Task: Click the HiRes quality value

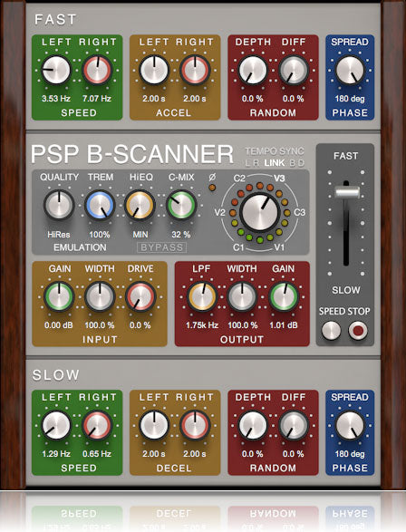Action: coord(59,235)
